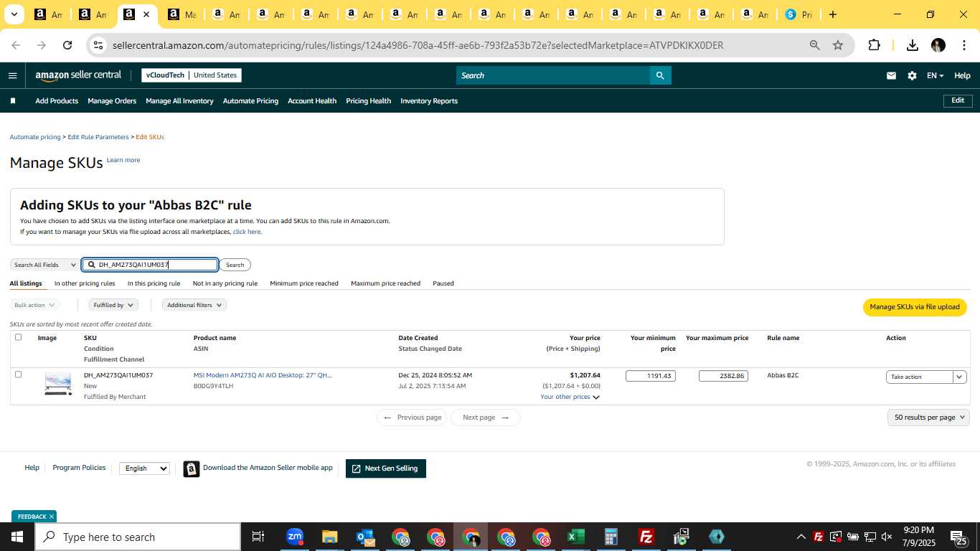This screenshot has width=980, height=551.
Task: Dismiss the Feedback badge
Action: click(52, 517)
